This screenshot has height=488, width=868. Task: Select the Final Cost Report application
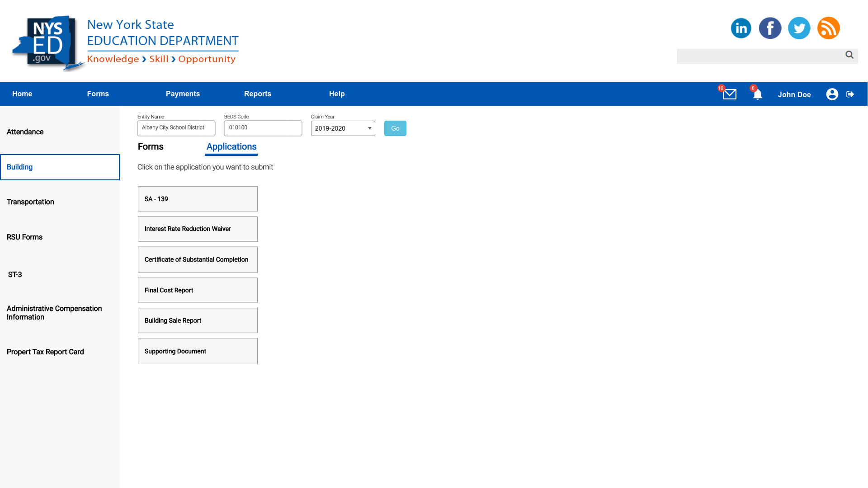point(198,290)
